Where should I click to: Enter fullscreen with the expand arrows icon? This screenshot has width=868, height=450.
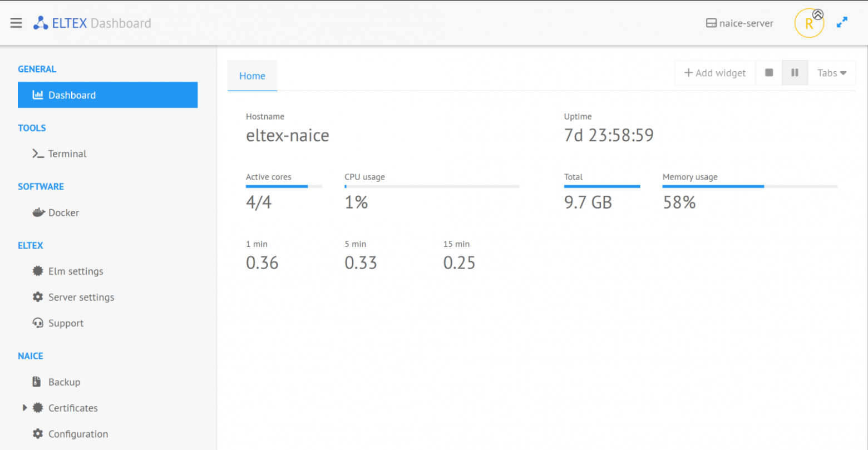(842, 22)
